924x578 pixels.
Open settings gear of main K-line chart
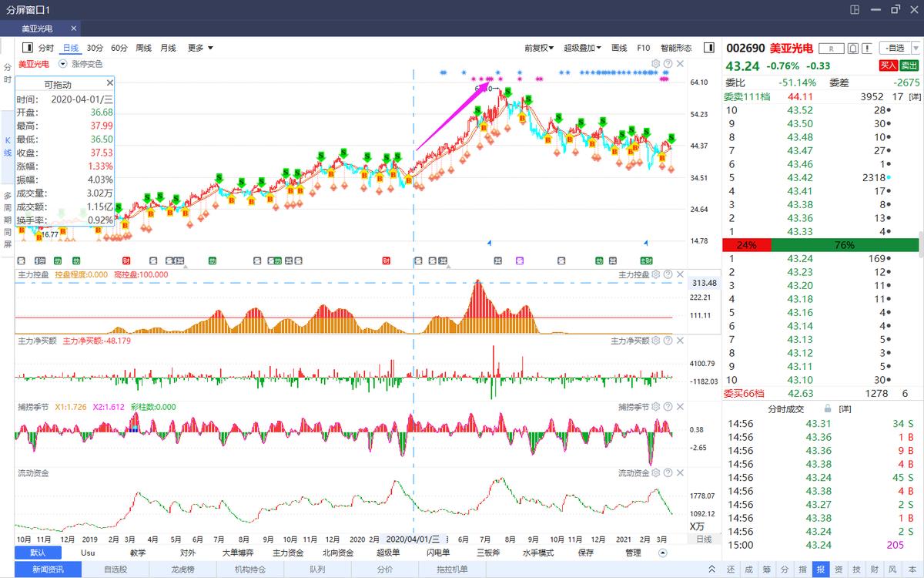pyautogui.click(x=655, y=64)
